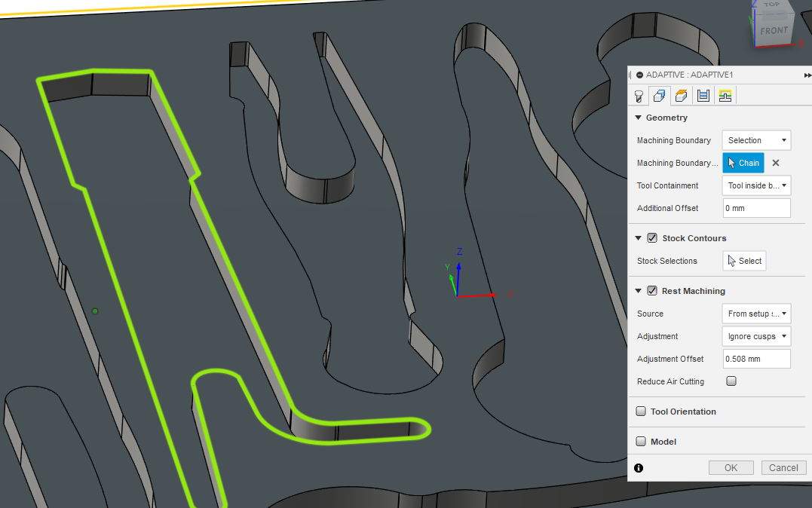Collapse the Stock Contours section
812x508 pixels.
(x=638, y=238)
